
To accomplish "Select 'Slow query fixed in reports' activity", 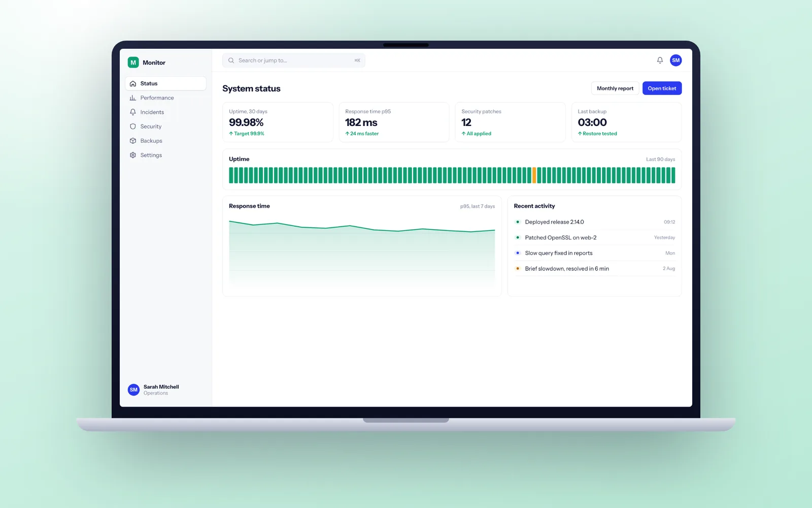I will point(594,253).
